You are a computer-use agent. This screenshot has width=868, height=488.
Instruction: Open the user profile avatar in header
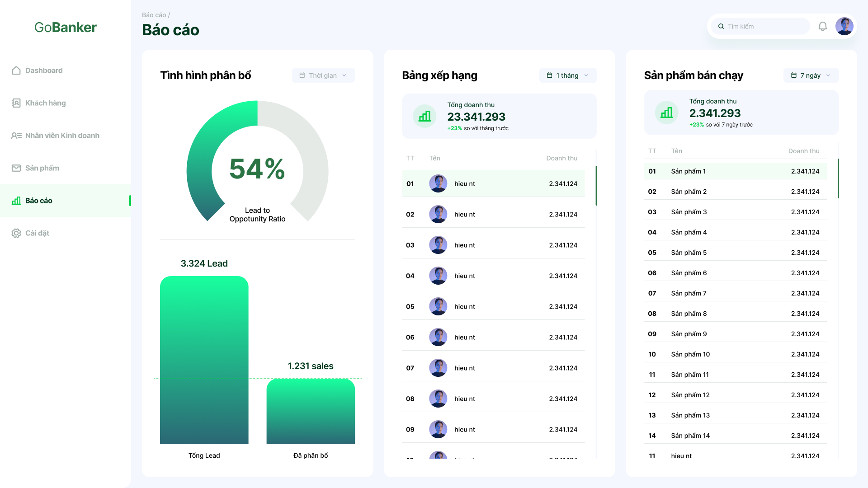[x=844, y=26]
